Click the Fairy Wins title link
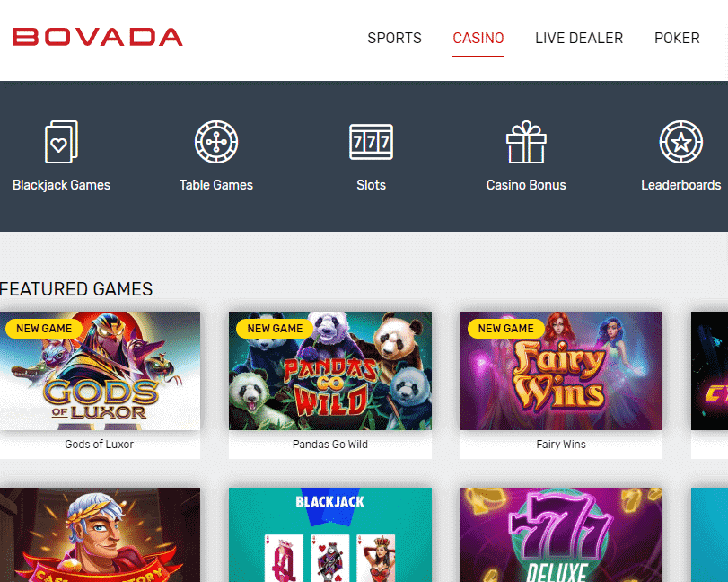 561,445
